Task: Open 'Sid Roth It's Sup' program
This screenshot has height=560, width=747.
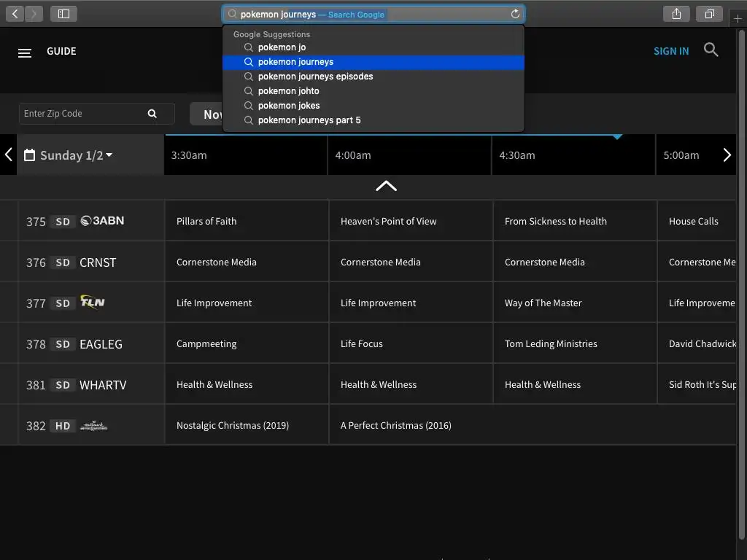Action: click(697, 384)
